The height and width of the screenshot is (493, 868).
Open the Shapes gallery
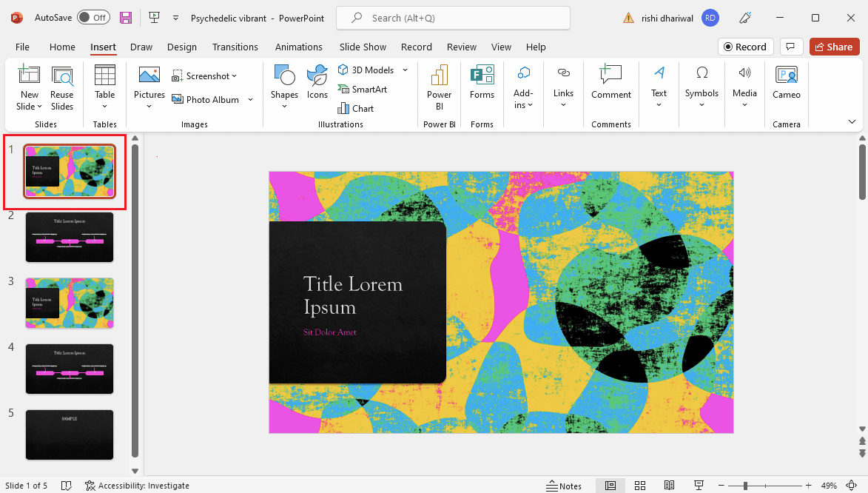coord(285,87)
